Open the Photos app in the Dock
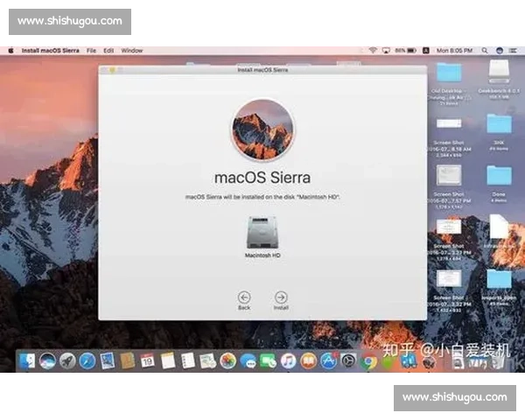The width and height of the screenshot is (525, 420). click(227, 360)
